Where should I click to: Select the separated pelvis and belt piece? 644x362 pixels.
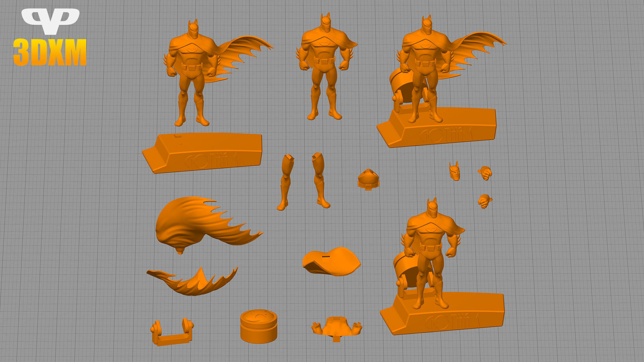(369, 180)
